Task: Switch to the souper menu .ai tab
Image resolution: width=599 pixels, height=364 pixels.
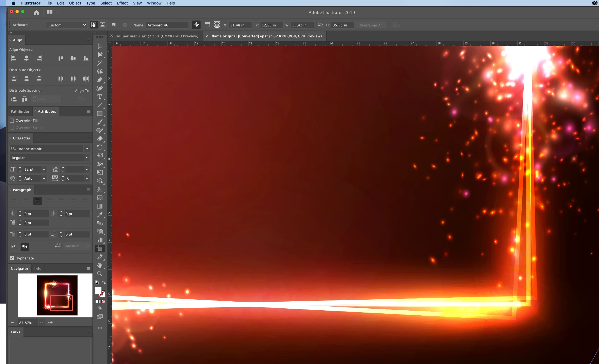Action: point(157,36)
